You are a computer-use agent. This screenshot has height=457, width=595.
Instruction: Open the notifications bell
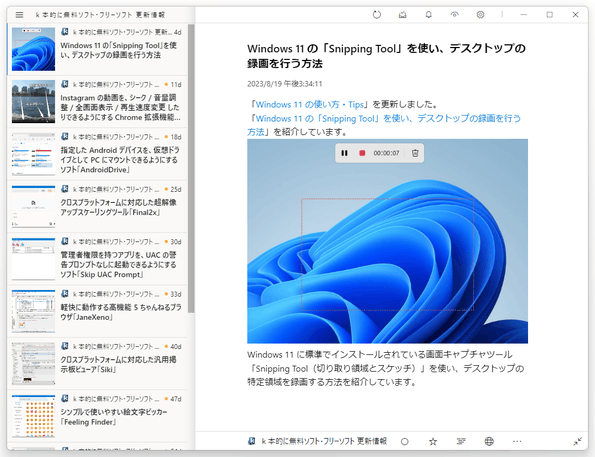pyautogui.click(x=428, y=15)
